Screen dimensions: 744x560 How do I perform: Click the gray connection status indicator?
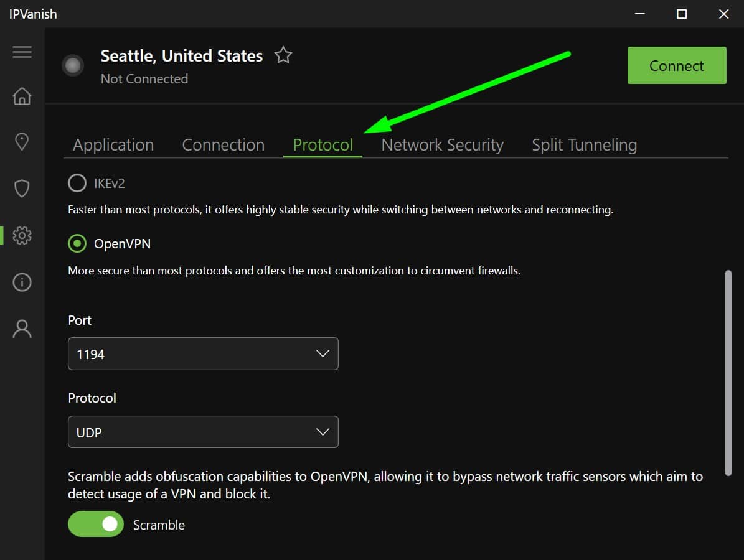pyautogui.click(x=73, y=65)
